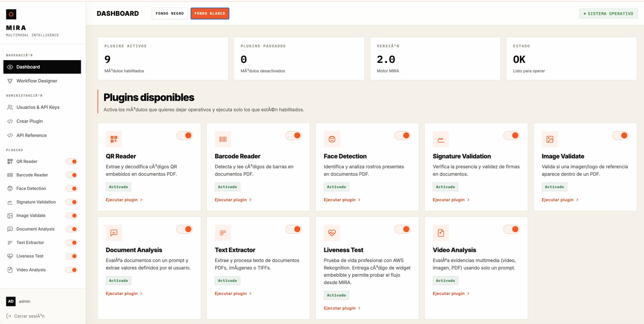Viewport: 644px width, 324px height.
Task: Click the Liveness Test icon in sidebar
Action: click(10, 256)
